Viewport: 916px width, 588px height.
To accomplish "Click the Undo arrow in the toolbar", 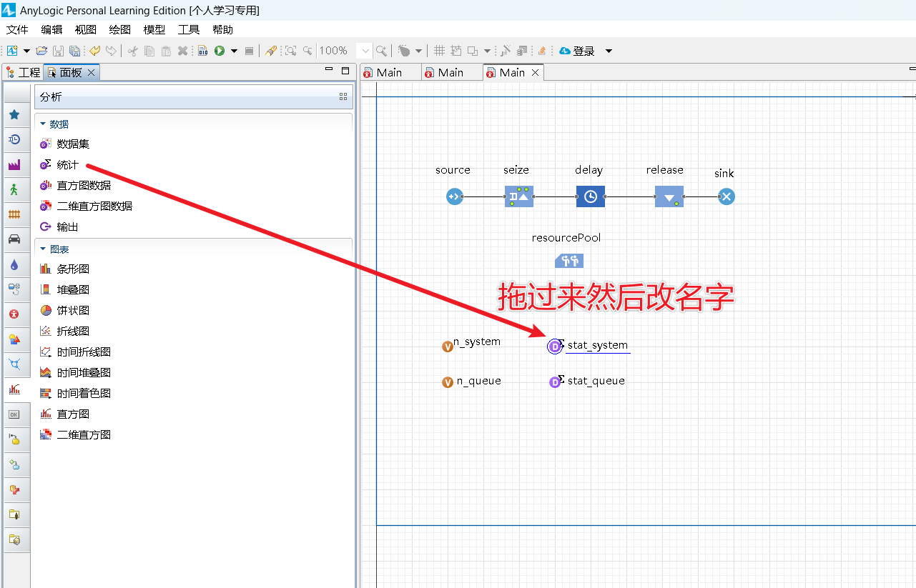I will click(94, 51).
